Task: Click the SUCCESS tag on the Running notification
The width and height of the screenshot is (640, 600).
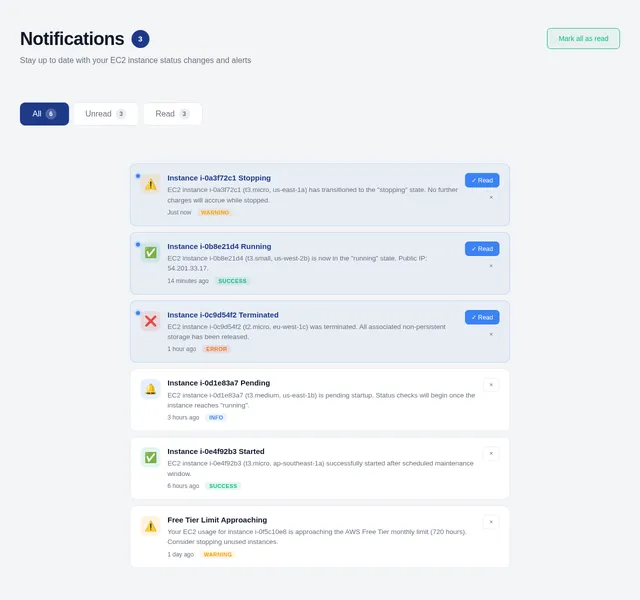Action: click(232, 281)
